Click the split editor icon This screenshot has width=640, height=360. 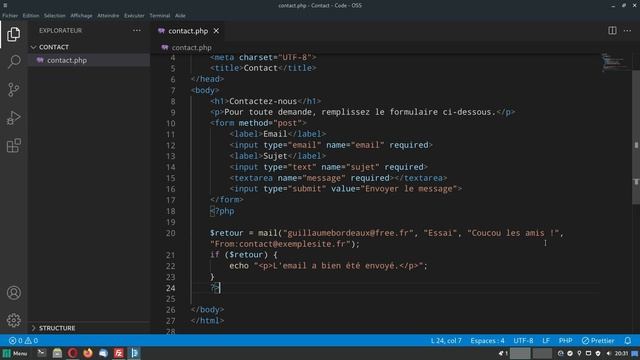tap(612, 31)
